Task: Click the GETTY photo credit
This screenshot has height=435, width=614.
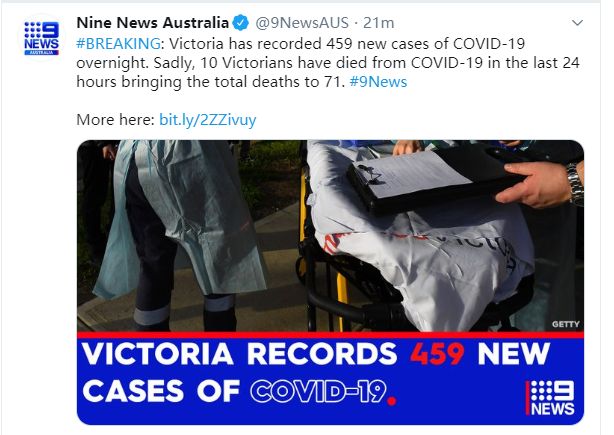Action: point(565,324)
